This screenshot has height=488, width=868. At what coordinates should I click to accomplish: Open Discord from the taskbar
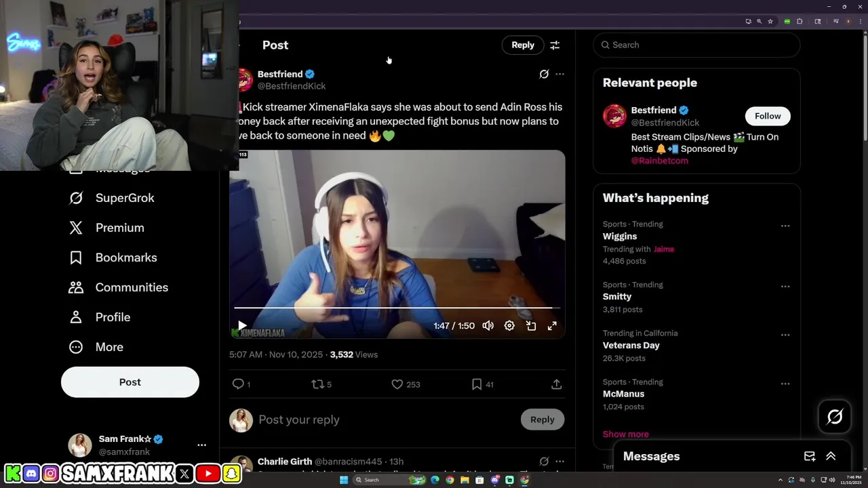494,480
